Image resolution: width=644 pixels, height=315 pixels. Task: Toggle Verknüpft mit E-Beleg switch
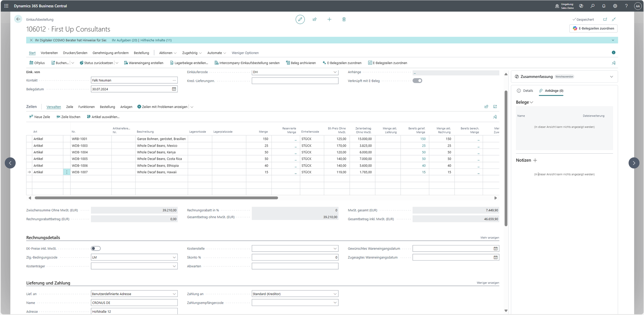(x=417, y=81)
